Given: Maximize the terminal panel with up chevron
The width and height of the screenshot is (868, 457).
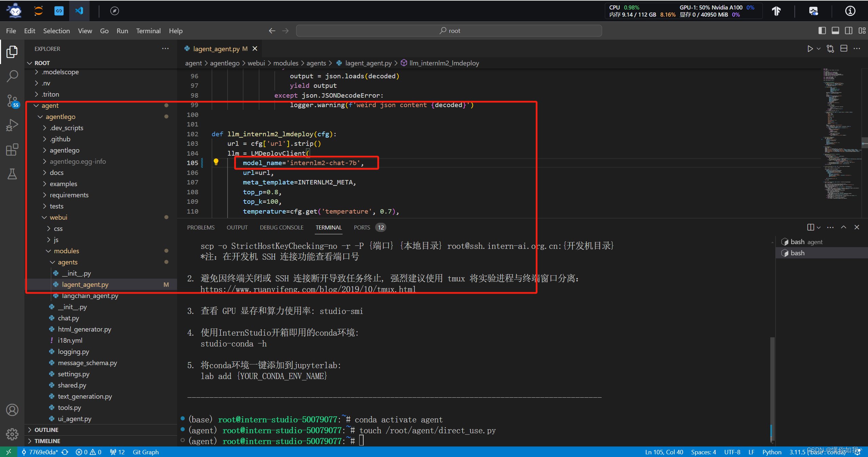Looking at the screenshot, I should point(844,227).
